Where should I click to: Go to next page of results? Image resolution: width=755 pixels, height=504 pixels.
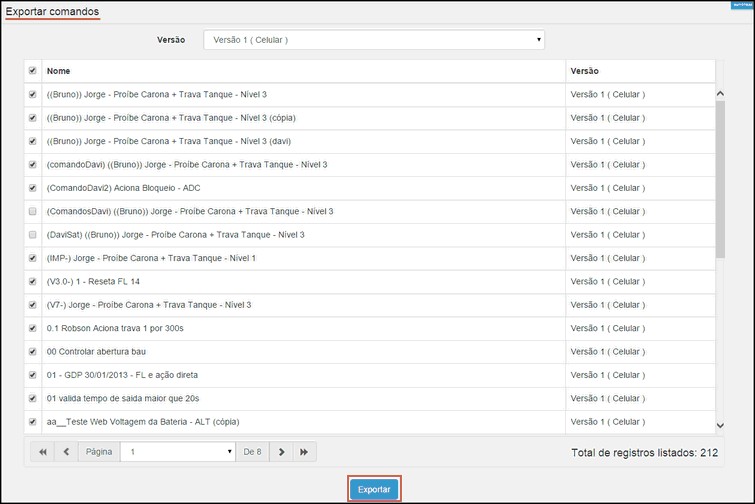282,452
